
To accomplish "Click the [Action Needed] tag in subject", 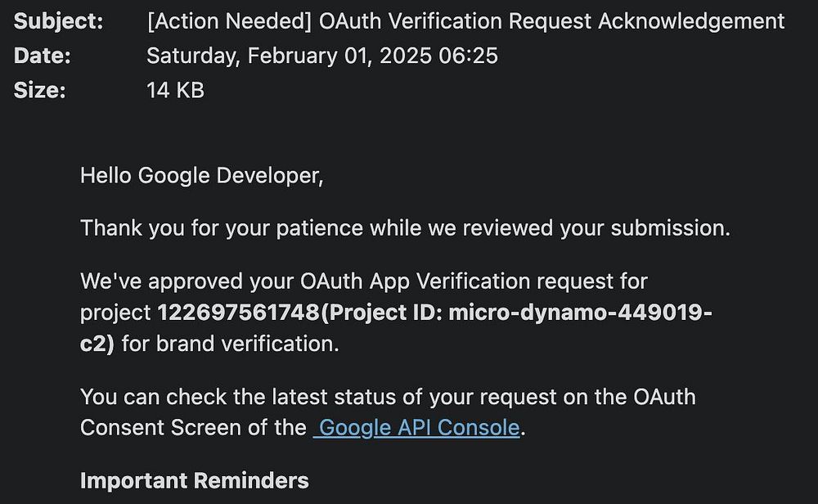I will click(x=228, y=22).
